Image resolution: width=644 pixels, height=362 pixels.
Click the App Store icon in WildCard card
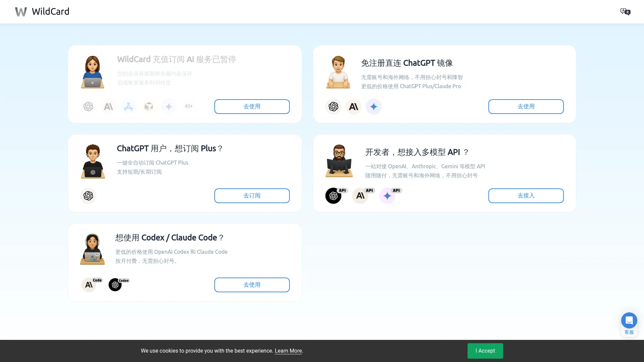pyautogui.click(x=128, y=107)
